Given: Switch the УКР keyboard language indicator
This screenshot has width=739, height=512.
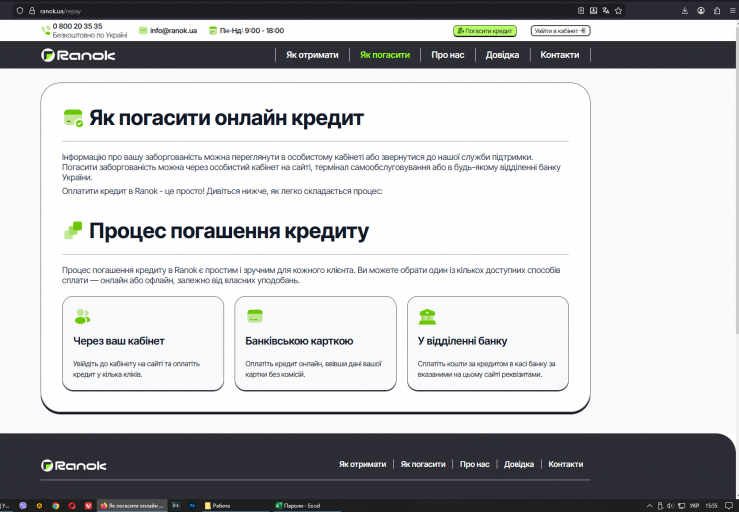Looking at the screenshot, I should [694, 506].
